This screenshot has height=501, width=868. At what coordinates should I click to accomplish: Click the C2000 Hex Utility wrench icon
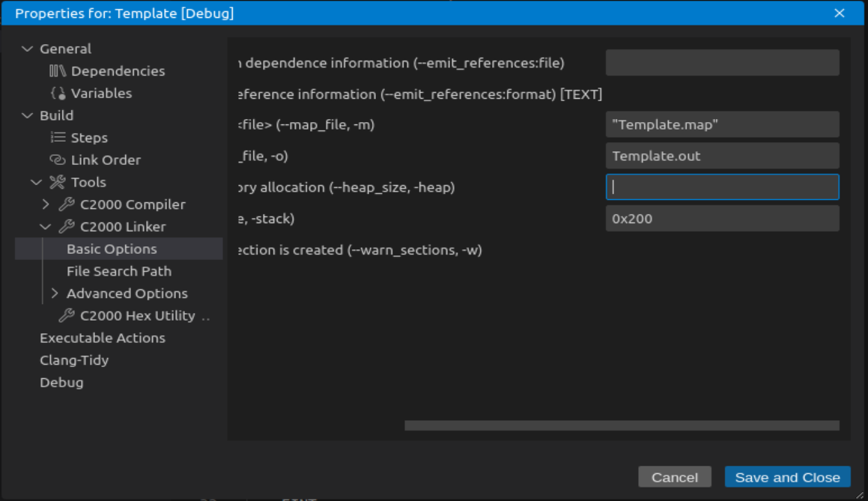coord(67,315)
